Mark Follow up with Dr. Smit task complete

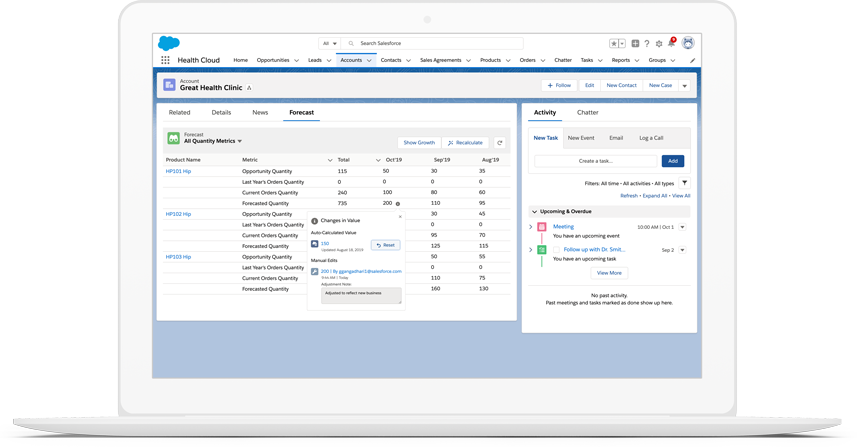[x=556, y=250]
